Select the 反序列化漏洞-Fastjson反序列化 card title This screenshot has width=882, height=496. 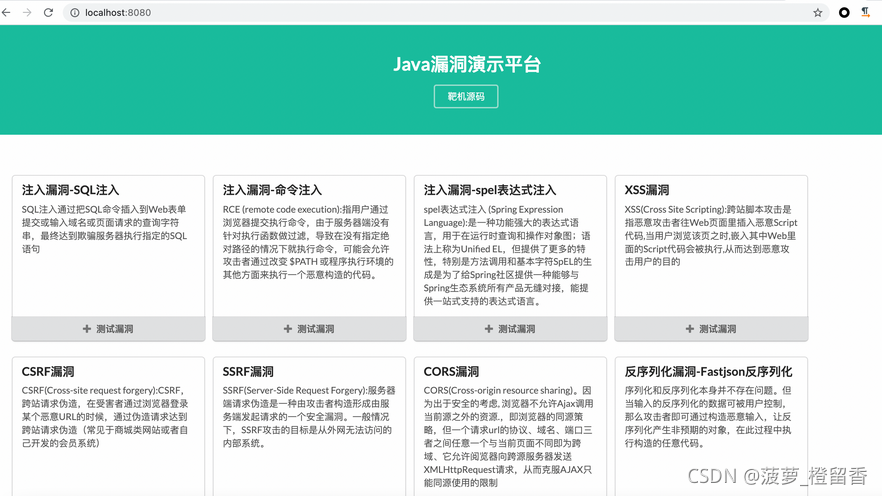pos(708,372)
